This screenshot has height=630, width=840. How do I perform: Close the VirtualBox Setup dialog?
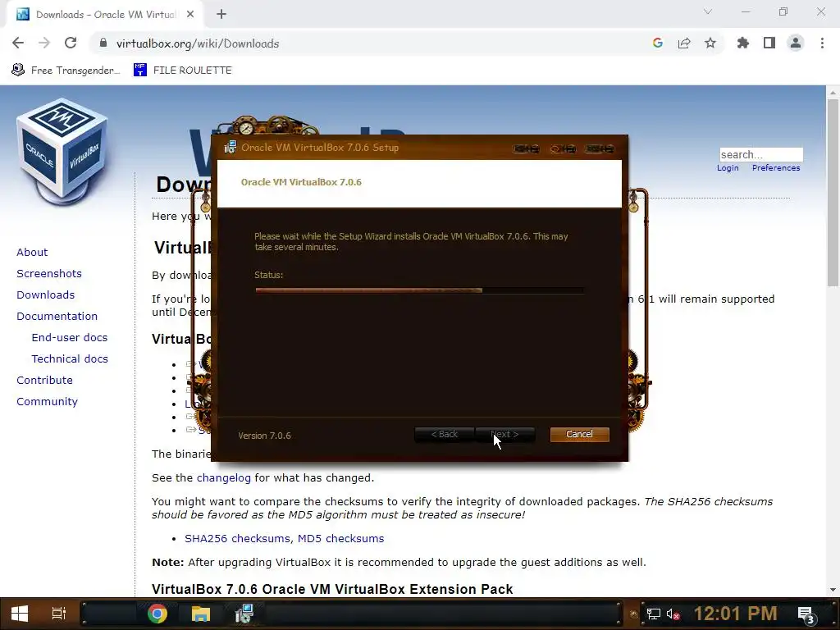[x=600, y=149]
